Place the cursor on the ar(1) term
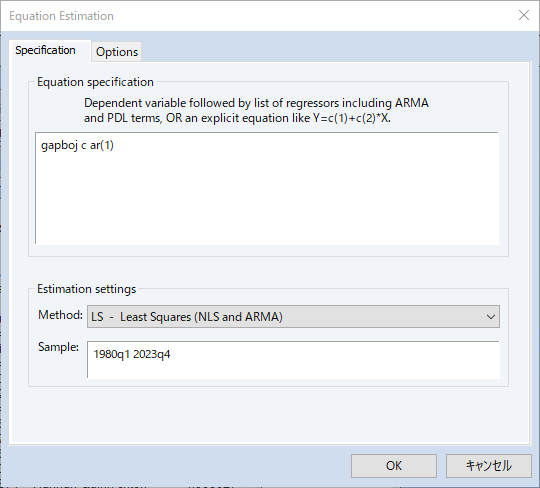 (102, 145)
